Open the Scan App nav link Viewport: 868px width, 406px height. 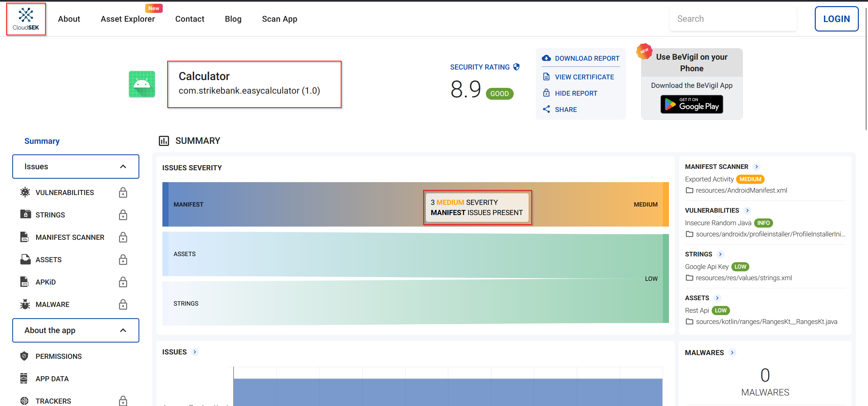tap(279, 19)
